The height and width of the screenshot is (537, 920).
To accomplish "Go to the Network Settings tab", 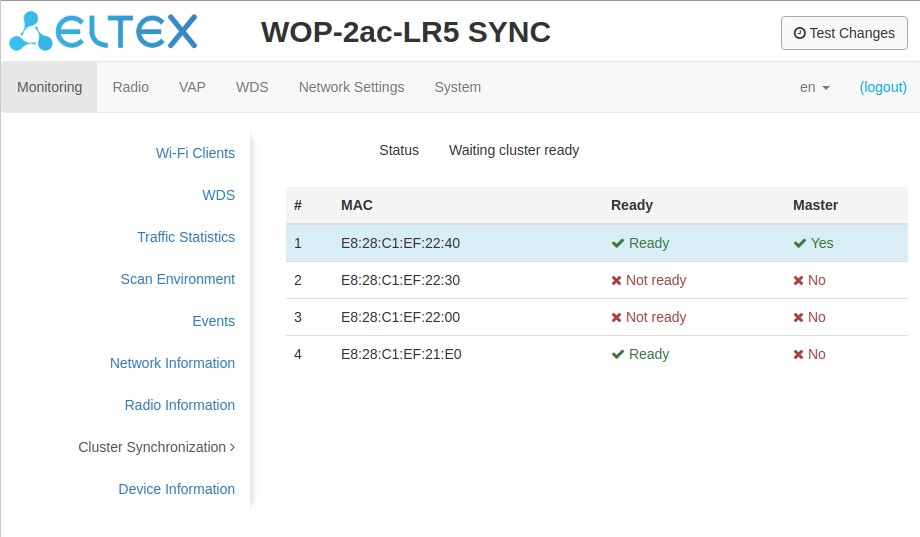I will [351, 87].
